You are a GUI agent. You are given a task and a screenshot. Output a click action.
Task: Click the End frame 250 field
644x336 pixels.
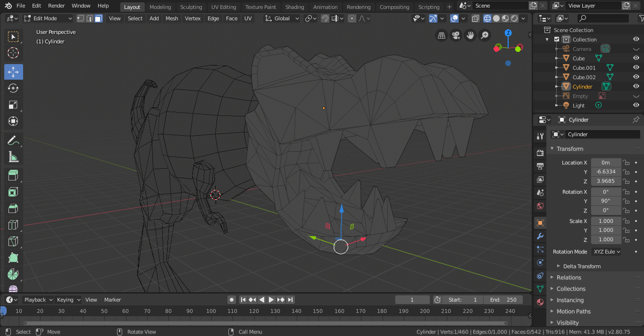click(x=503, y=300)
